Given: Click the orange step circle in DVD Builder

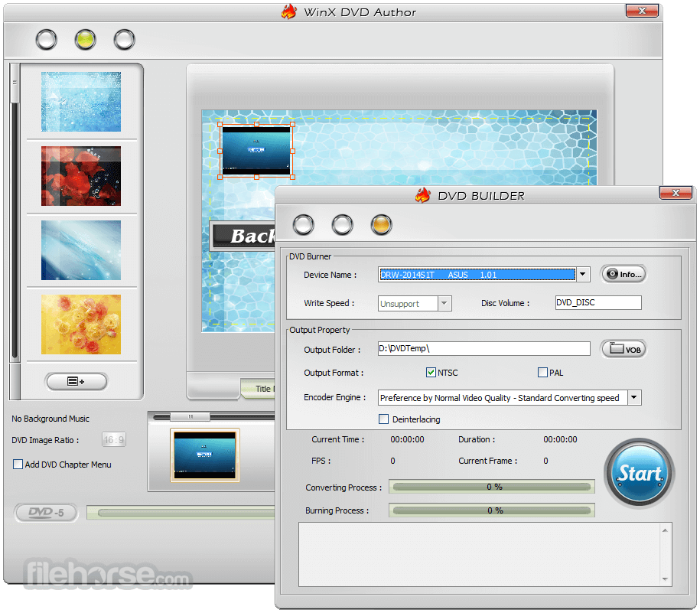Looking at the screenshot, I should 381,224.
